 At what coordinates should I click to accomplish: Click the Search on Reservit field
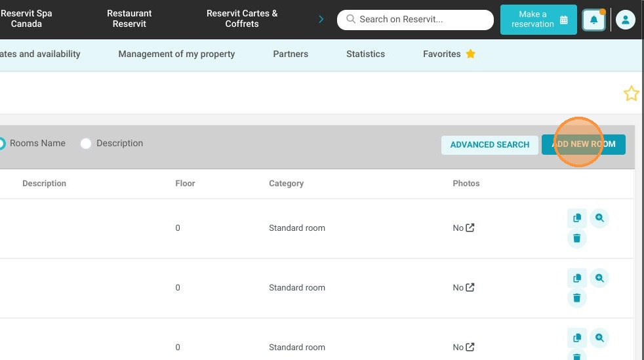(415, 20)
